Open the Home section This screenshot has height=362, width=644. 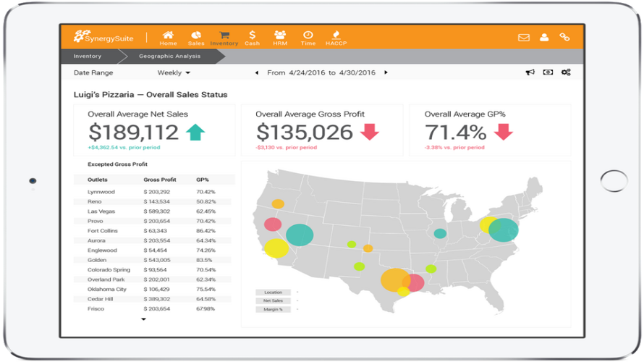point(168,38)
